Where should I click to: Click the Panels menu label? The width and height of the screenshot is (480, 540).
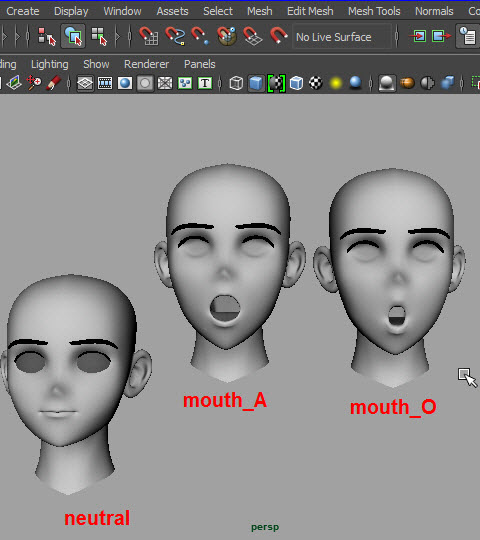tap(199, 64)
